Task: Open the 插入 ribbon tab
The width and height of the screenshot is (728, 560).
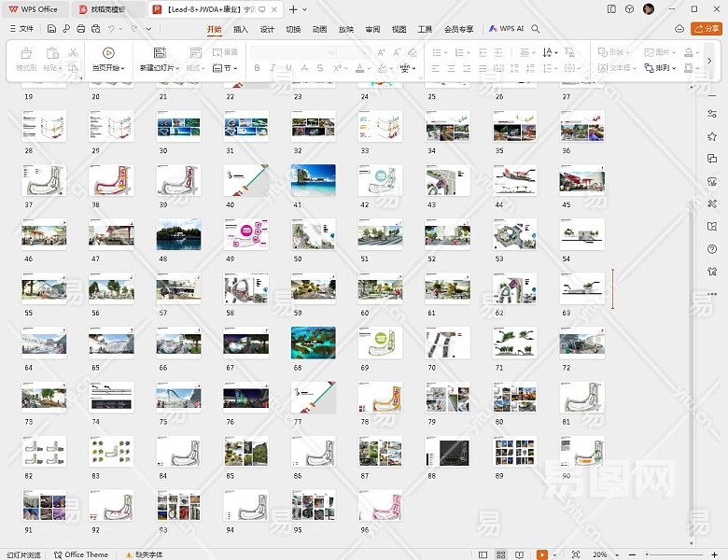Action: (x=241, y=29)
